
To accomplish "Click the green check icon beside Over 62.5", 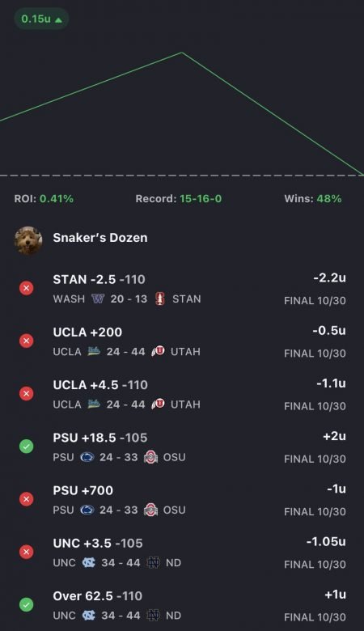I will tap(27, 604).
